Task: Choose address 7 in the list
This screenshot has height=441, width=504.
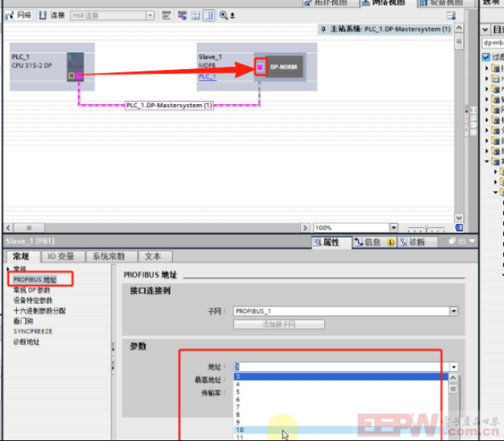Action: point(341,408)
